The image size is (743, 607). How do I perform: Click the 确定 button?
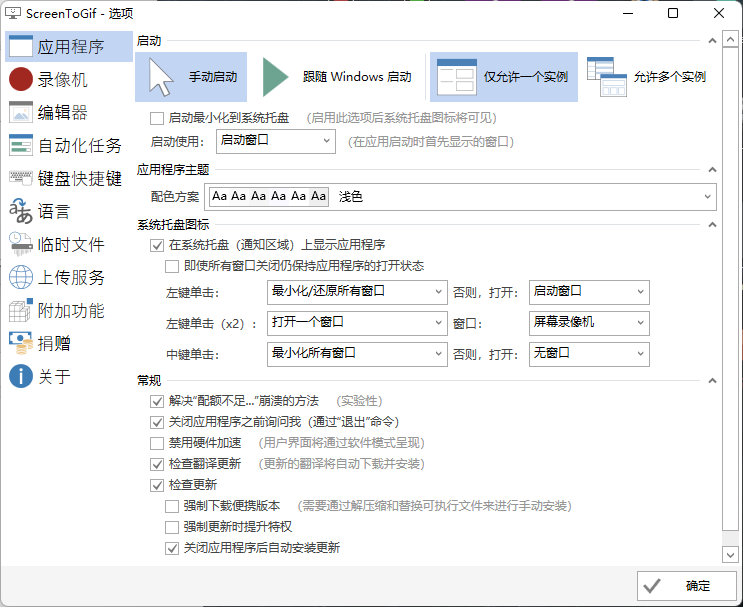687,586
